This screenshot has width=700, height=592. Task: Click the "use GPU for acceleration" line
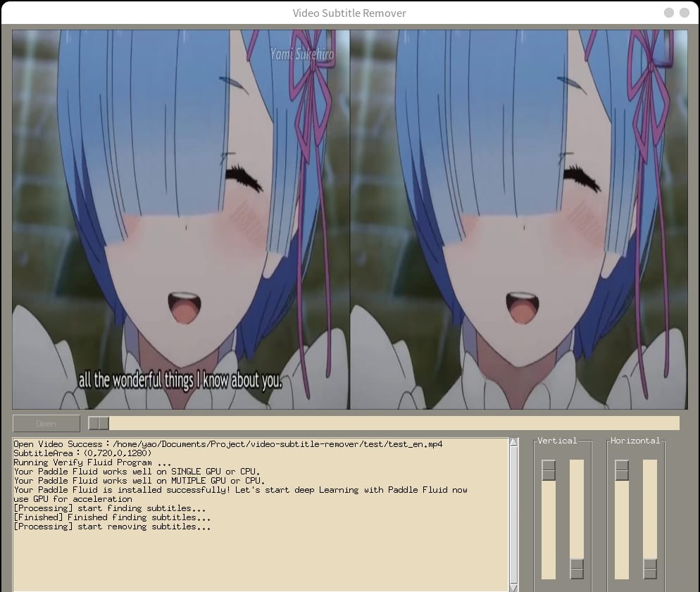pos(73,499)
